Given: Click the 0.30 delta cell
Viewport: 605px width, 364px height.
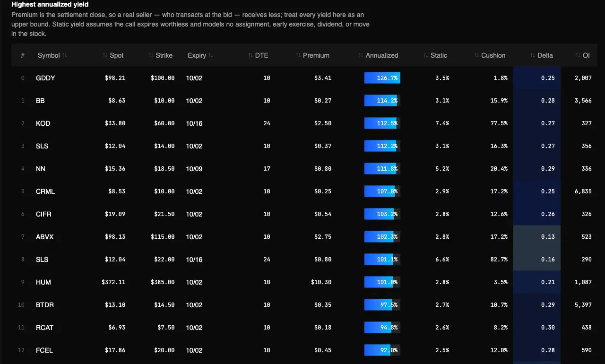Looking at the screenshot, I should [x=537, y=327].
